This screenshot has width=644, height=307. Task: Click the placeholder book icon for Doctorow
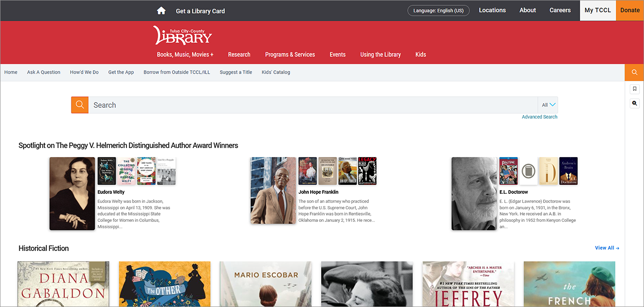528,171
